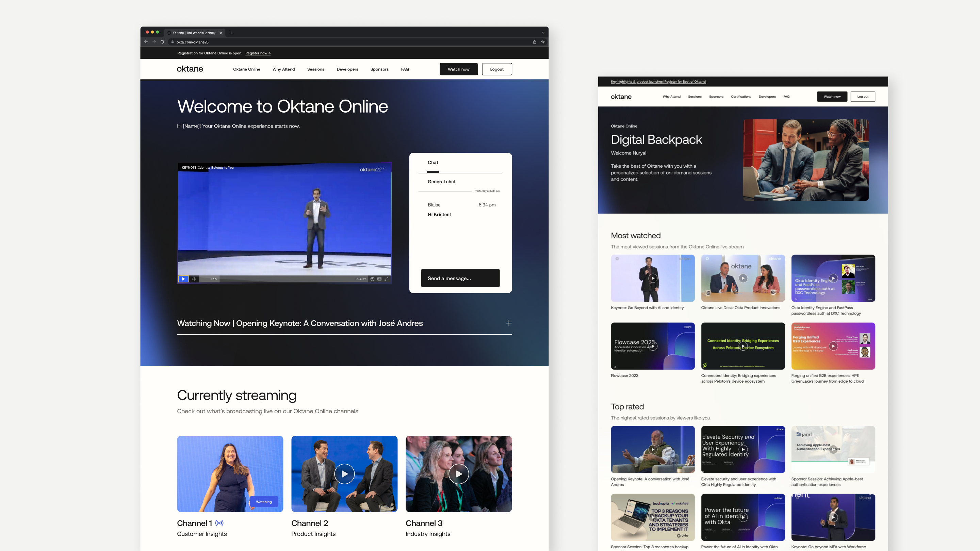The image size is (980, 551).
Task: Click Watch now button in left window
Action: [458, 69]
